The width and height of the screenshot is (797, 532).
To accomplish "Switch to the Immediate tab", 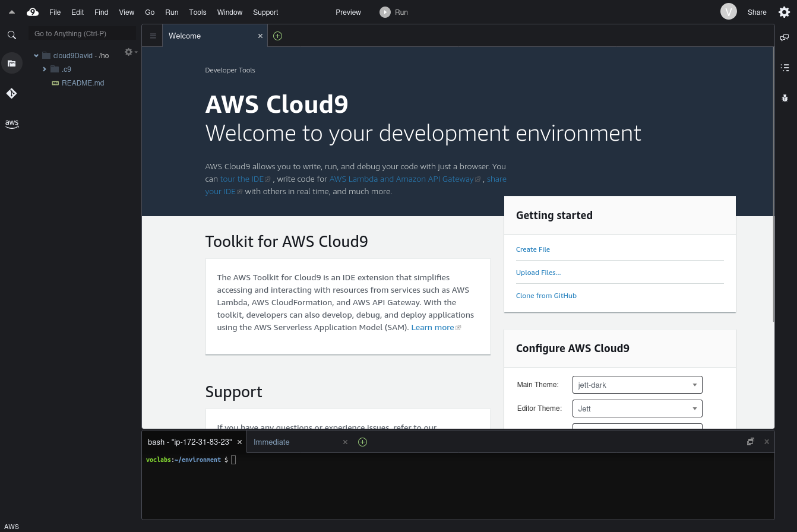I will (271, 442).
